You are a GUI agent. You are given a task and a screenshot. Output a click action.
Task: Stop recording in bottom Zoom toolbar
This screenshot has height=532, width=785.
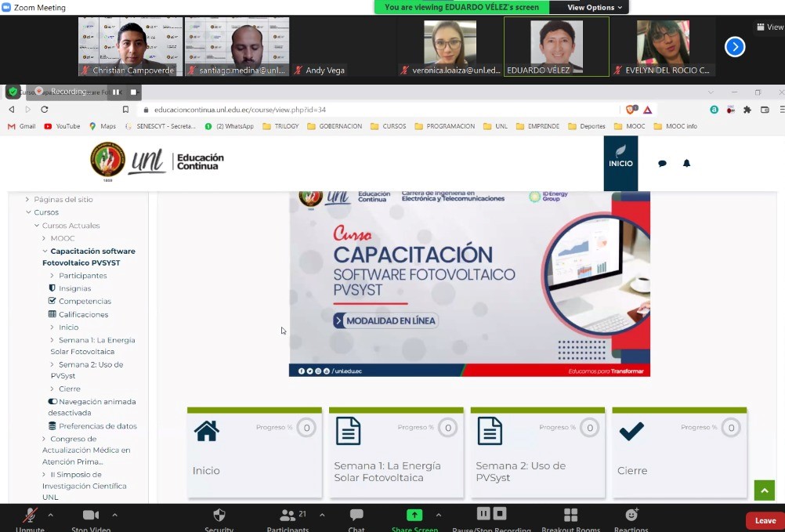pos(500,513)
